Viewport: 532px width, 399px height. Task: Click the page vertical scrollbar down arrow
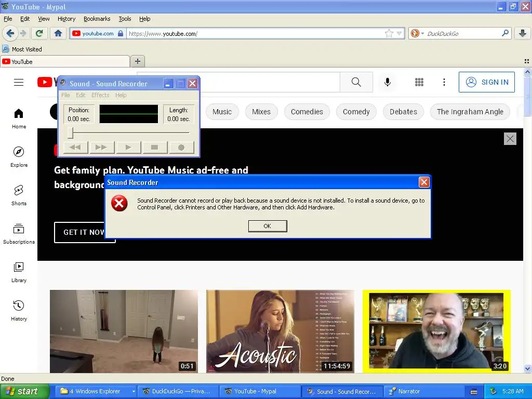pos(527,368)
